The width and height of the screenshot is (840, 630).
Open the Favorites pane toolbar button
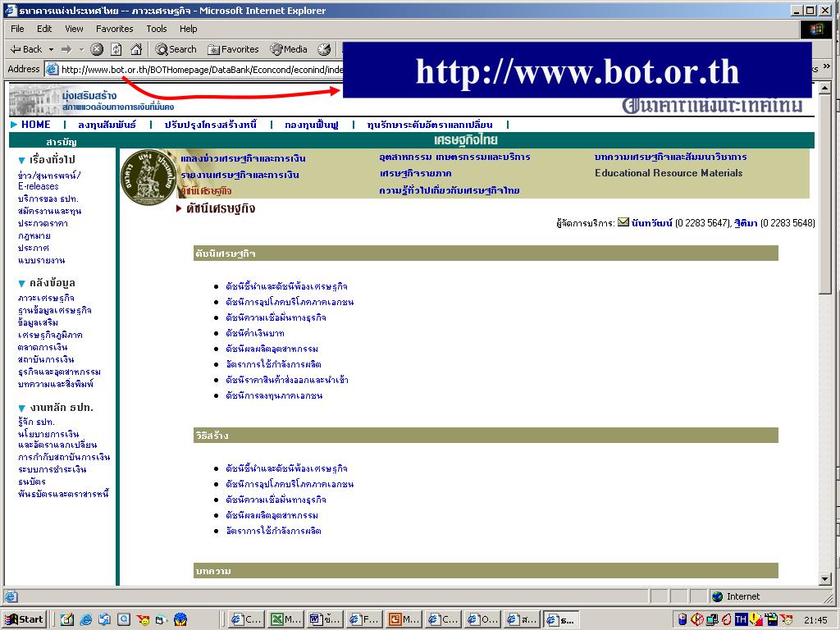pos(233,49)
